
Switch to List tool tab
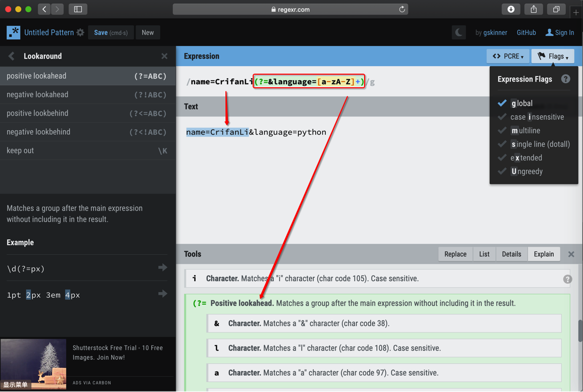click(x=484, y=254)
